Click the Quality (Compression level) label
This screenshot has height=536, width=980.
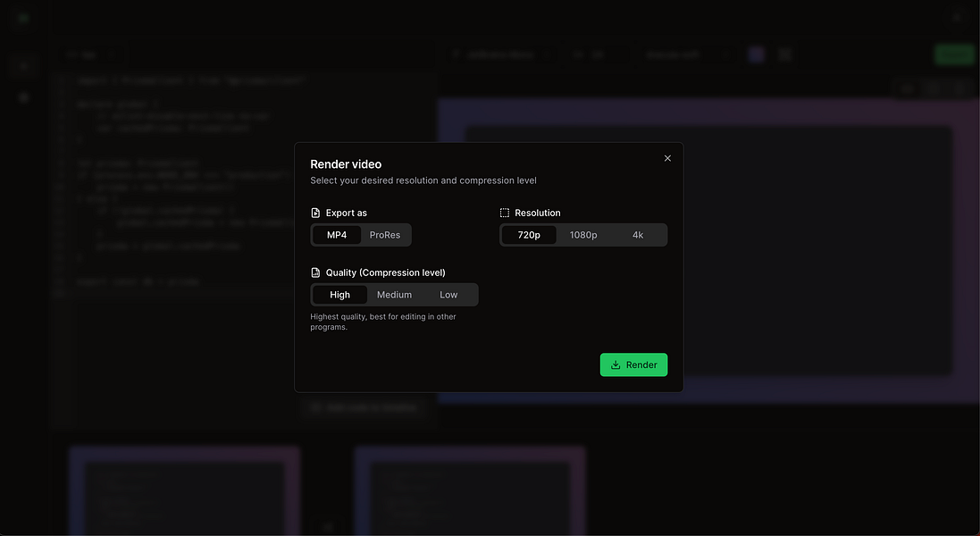[x=386, y=273]
